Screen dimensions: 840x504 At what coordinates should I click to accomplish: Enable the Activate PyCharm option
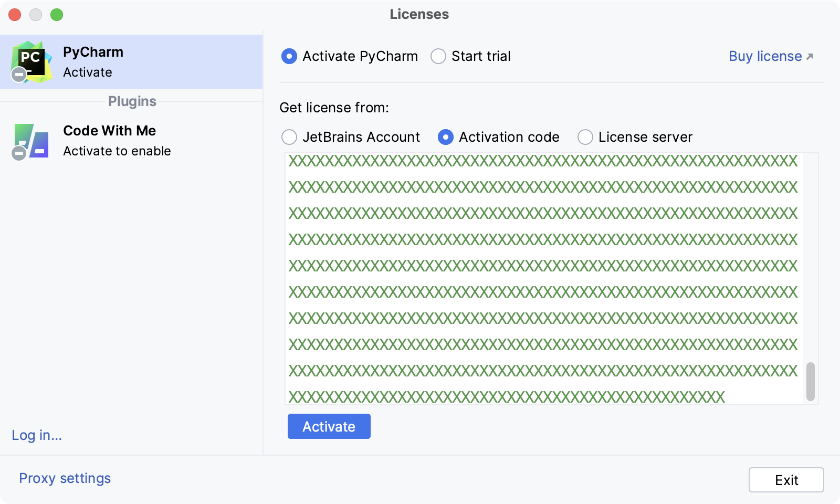(289, 56)
